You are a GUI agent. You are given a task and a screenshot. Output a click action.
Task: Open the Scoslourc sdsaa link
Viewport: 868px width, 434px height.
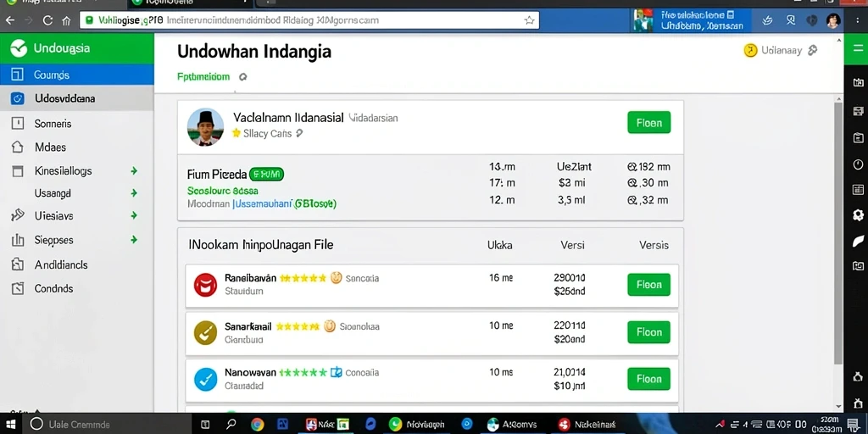click(223, 191)
